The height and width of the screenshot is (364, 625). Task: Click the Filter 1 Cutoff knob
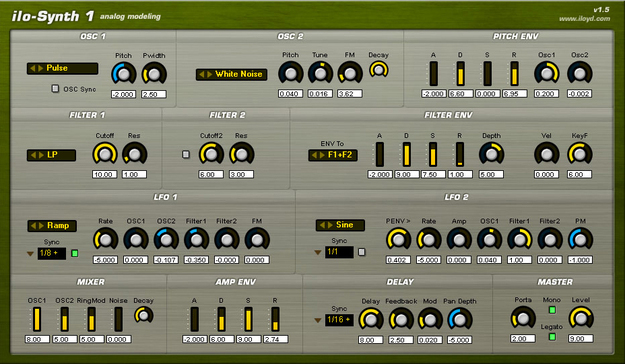(105, 154)
